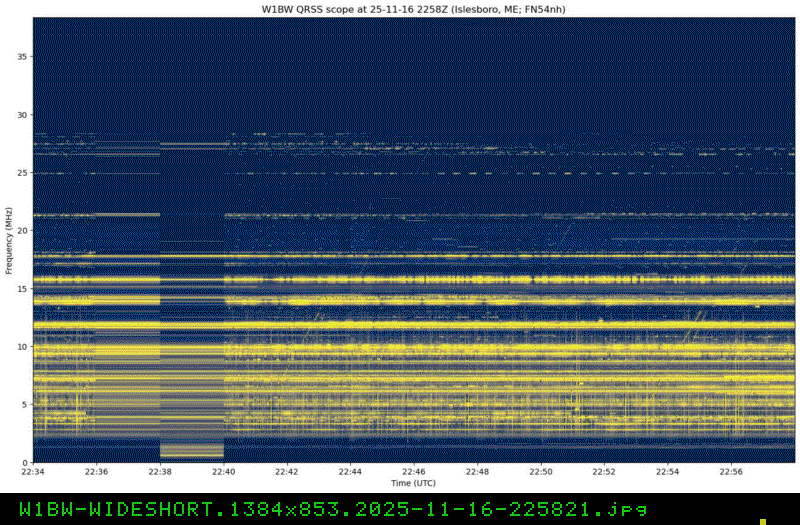The width and height of the screenshot is (800, 525).
Task: Click the 5 MHz frequency tick label
Action: [x=24, y=405]
